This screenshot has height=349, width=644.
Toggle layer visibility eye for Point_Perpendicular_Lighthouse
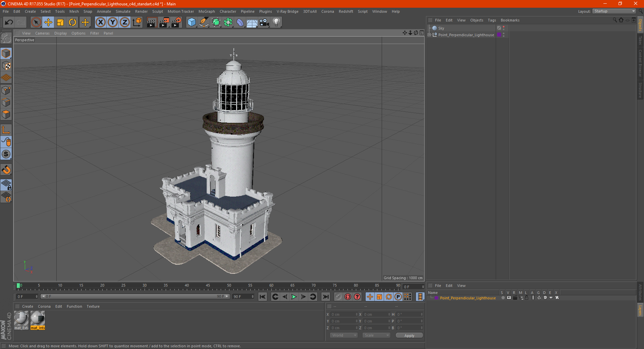(x=509, y=298)
